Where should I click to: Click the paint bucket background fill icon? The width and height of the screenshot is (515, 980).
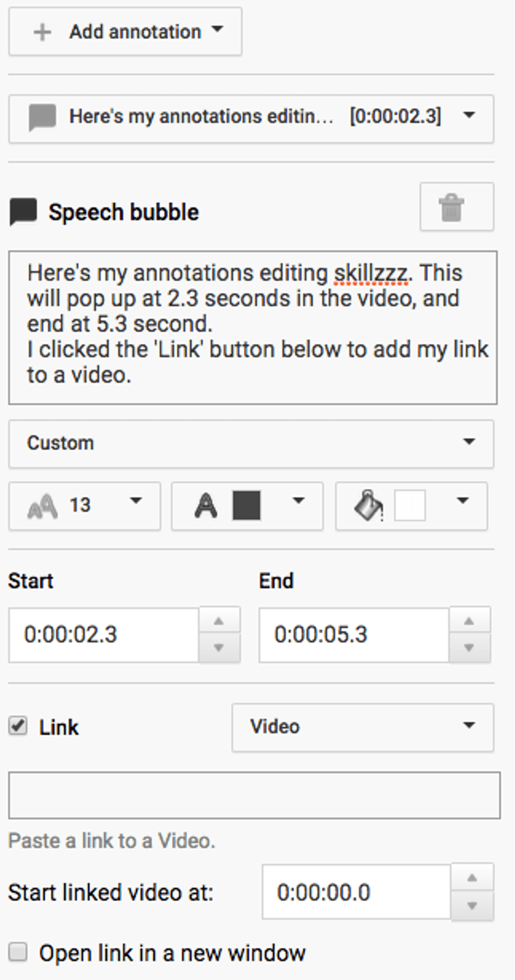[368, 505]
